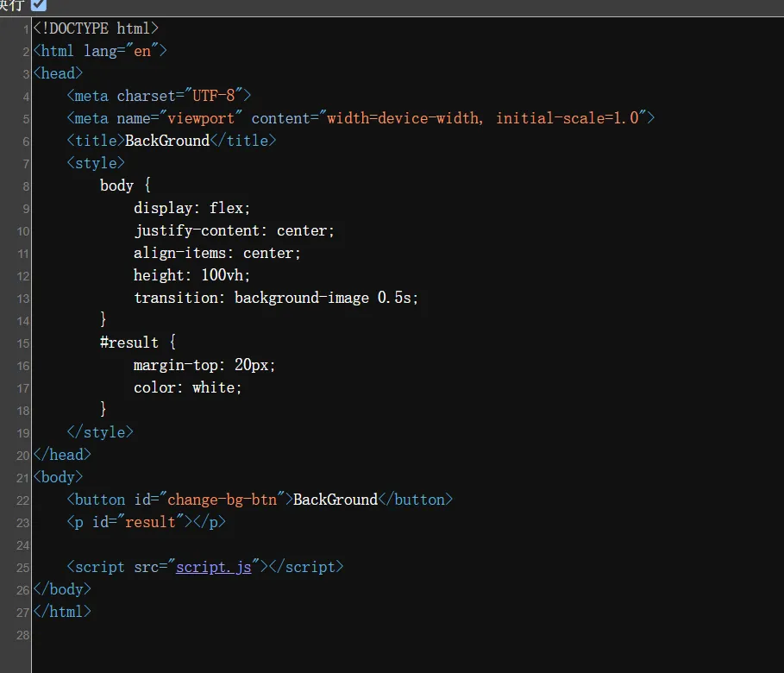The height and width of the screenshot is (673, 784).
Task: Click the transition: background-image property line
Action: coord(275,297)
